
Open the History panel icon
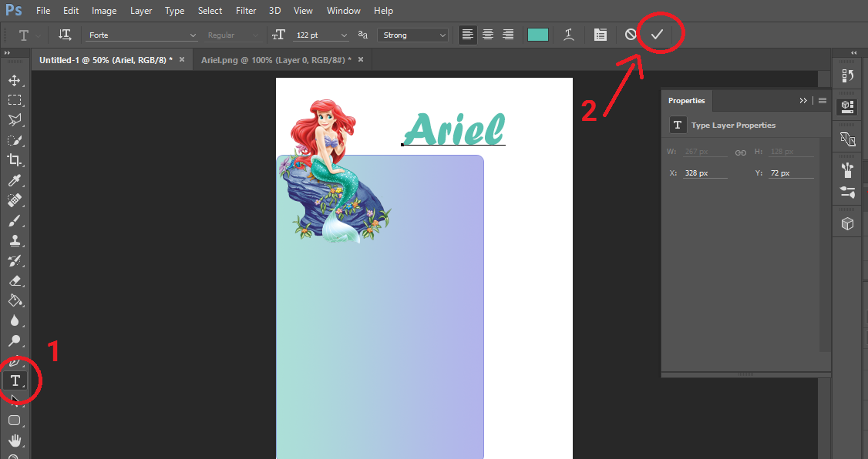point(847,75)
